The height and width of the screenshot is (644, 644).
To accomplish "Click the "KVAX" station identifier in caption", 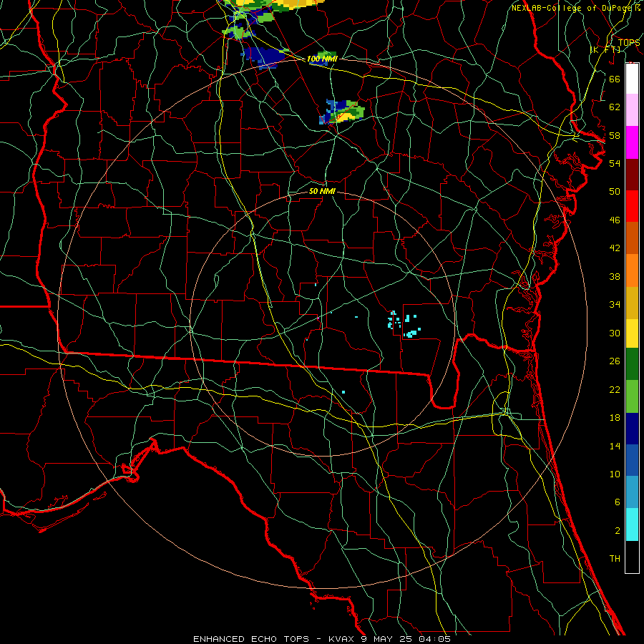I will coord(343,639).
